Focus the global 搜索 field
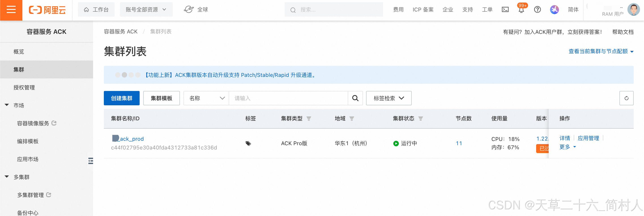Viewport: 644px width, 216px height. coord(334,10)
